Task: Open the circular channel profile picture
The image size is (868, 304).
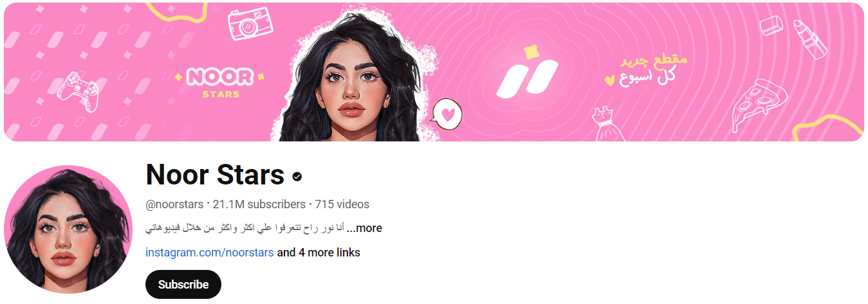Action: pyautogui.click(x=68, y=229)
